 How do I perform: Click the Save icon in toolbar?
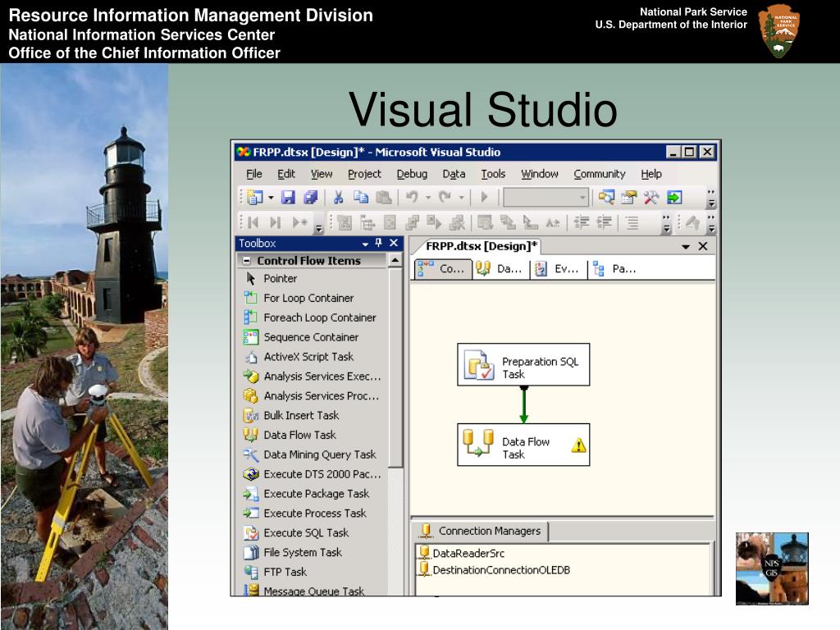click(288, 198)
